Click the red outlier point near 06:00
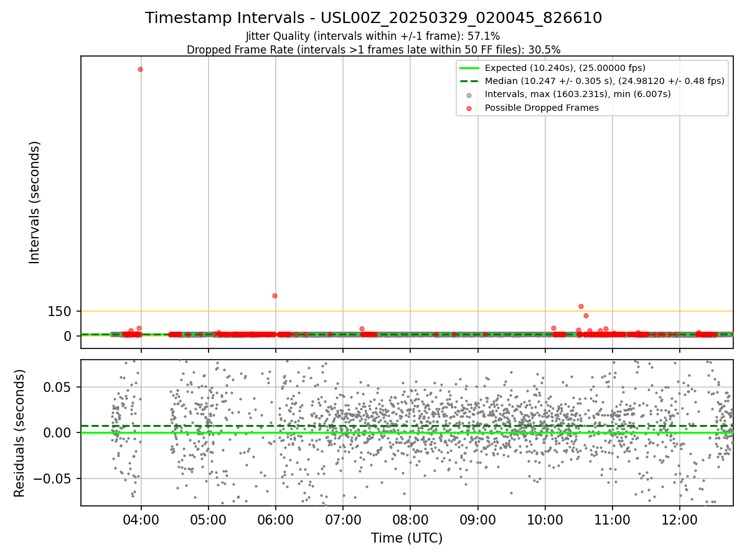This screenshot has width=747, height=560. tap(275, 296)
